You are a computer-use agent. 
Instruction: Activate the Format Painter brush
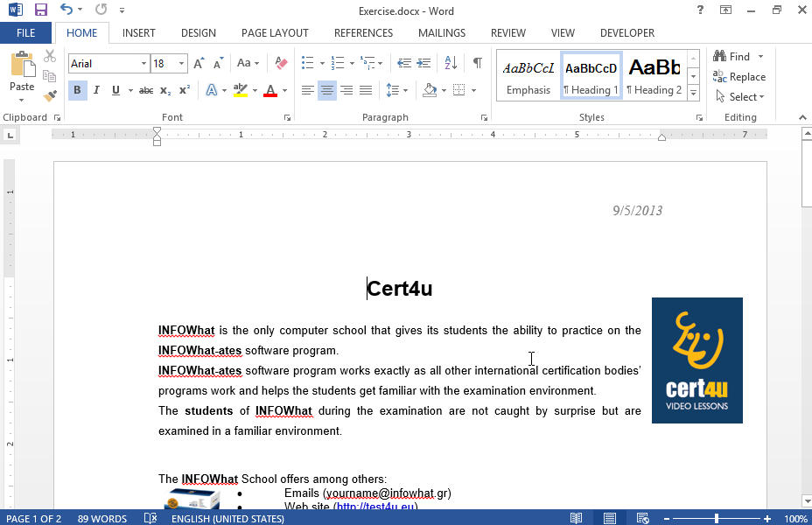coord(50,95)
